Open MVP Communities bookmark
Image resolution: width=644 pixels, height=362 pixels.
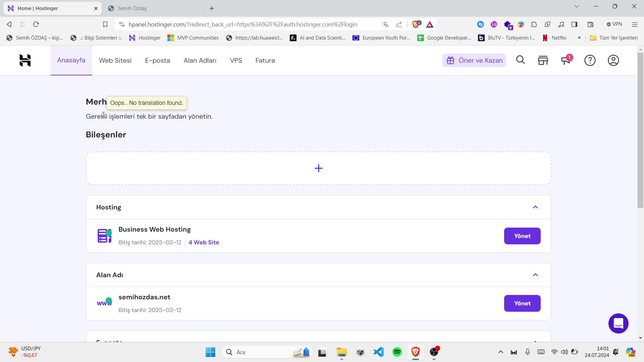pos(193,38)
